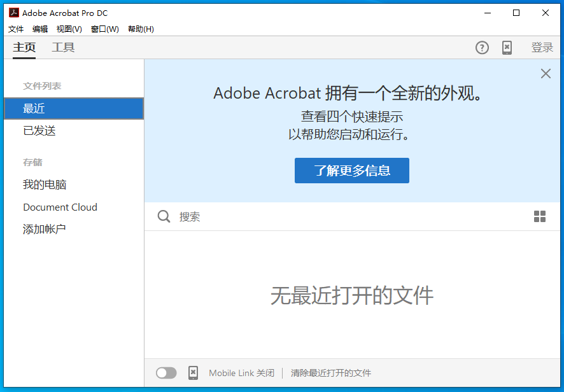Viewport: 564px width, 392px height.
Task: Close the new look banner
Action: click(546, 74)
